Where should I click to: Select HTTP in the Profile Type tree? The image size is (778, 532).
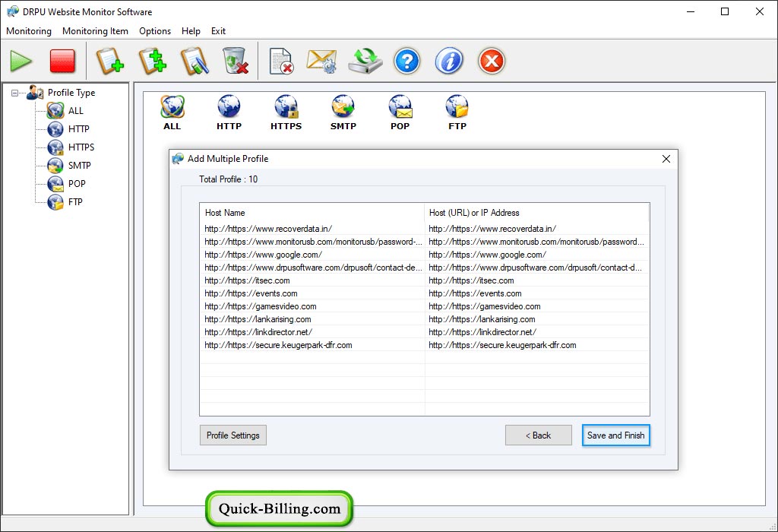pos(78,129)
